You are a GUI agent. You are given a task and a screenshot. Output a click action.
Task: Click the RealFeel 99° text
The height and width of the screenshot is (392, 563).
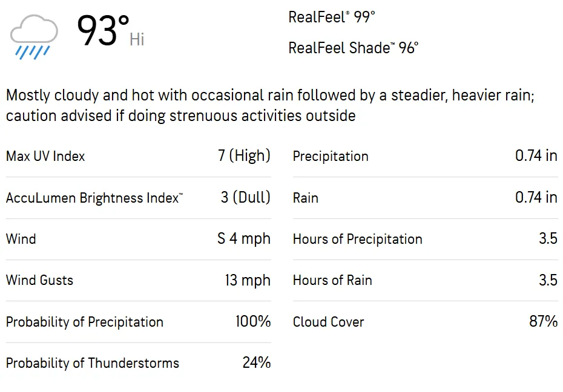click(x=331, y=17)
